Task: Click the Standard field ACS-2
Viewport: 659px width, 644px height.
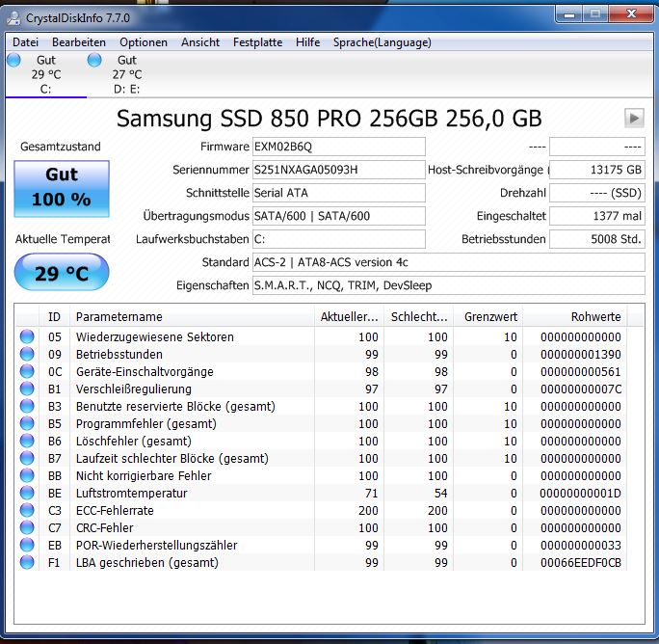Action: point(448,262)
